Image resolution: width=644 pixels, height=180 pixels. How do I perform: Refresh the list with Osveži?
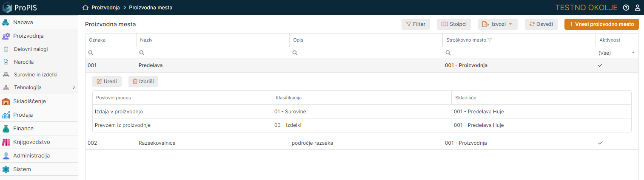[541, 24]
